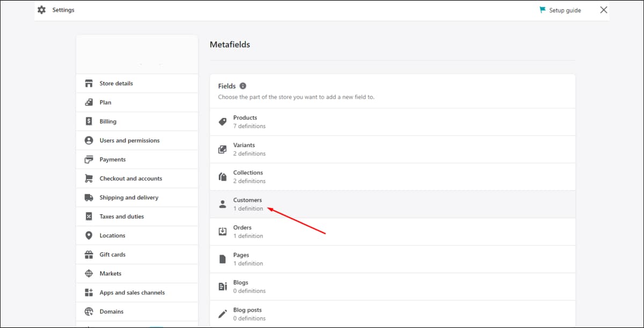Viewport: 644px width, 328px height.
Task: Click the Setup guide flag icon
Action: tap(543, 10)
